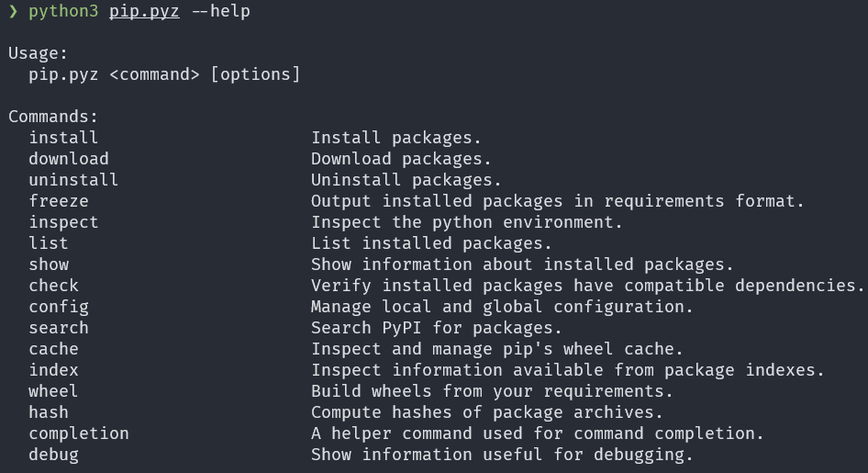Click the "config" command name

pos(59,307)
